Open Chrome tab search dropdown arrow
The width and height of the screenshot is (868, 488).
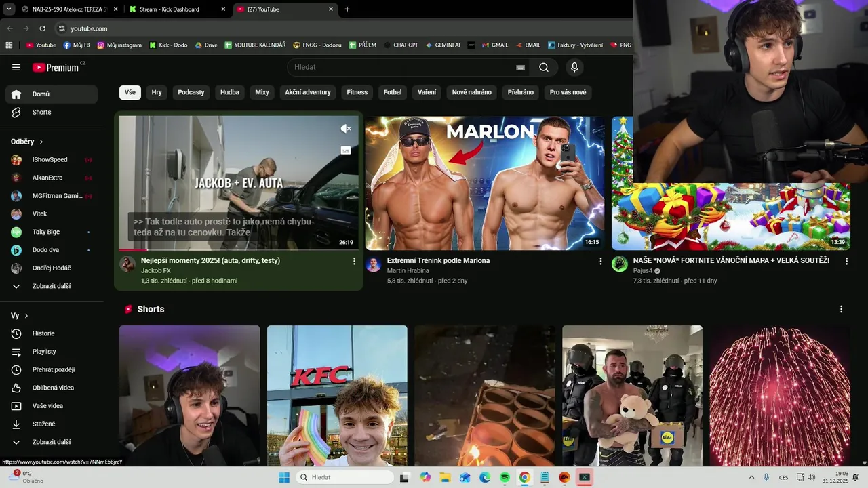pos(9,9)
